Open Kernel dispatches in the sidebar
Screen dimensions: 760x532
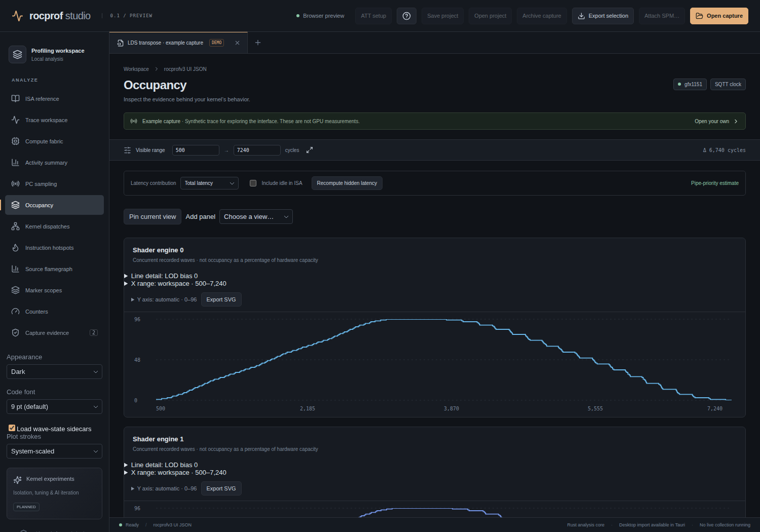point(54,226)
